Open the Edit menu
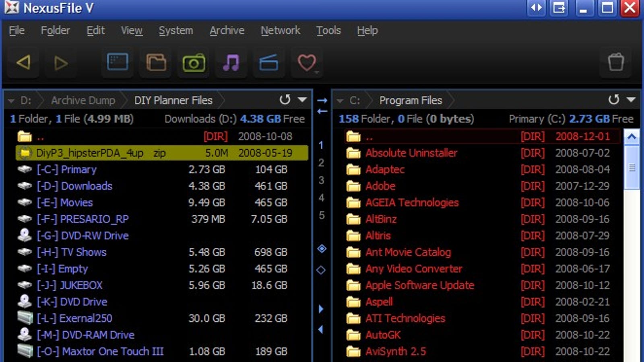Image resolution: width=644 pixels, height=362 pixels. [x=95, y=31]
